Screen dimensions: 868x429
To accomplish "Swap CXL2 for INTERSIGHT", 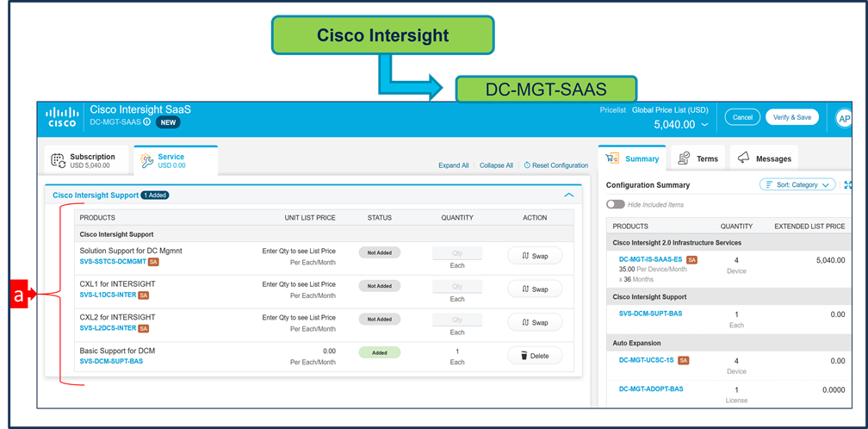I will [535, 322].
